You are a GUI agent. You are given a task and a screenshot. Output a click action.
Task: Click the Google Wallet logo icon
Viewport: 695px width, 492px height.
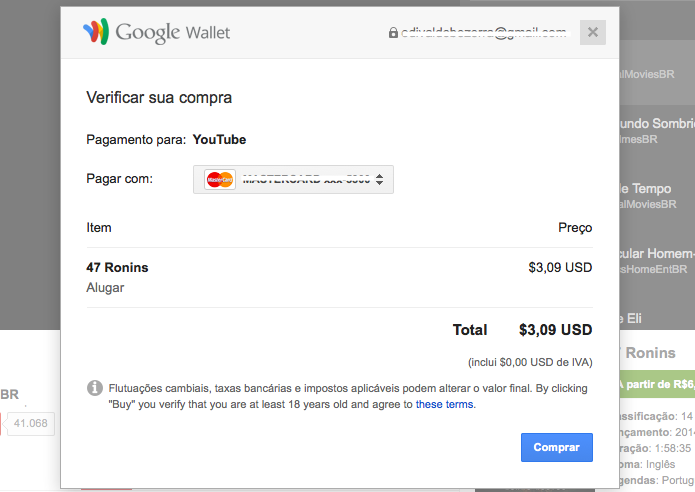(x=96, y=31)
